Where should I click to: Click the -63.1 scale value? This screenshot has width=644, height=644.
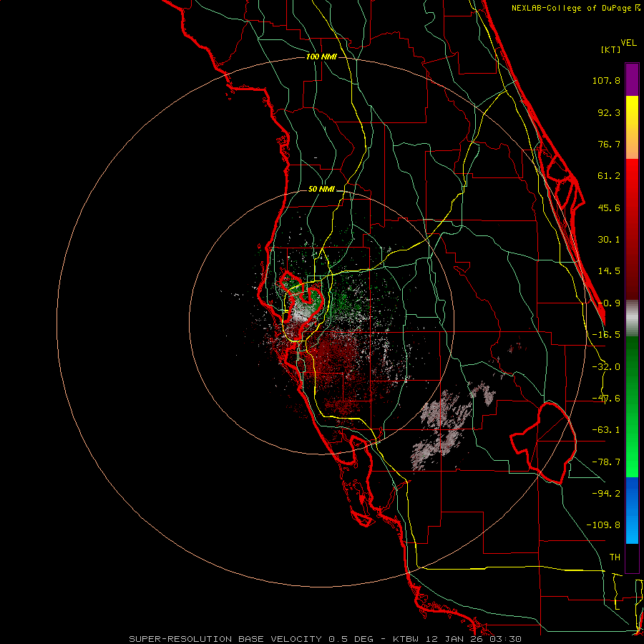(x=606, y=430)
